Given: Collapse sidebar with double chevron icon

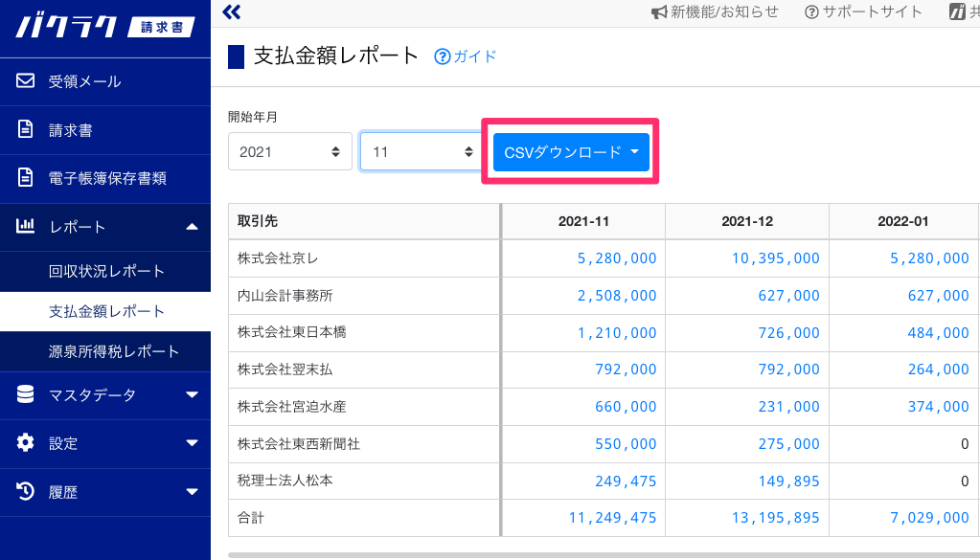Looking at the screenshot, I should [231, 11].
